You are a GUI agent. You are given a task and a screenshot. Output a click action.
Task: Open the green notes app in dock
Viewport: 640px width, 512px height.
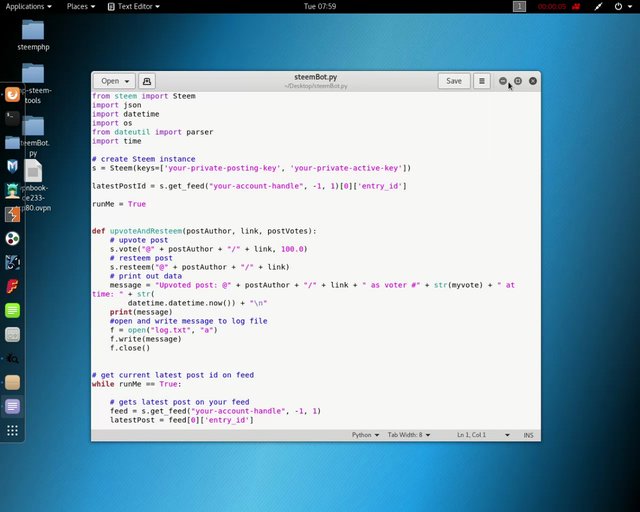(12, 310)
